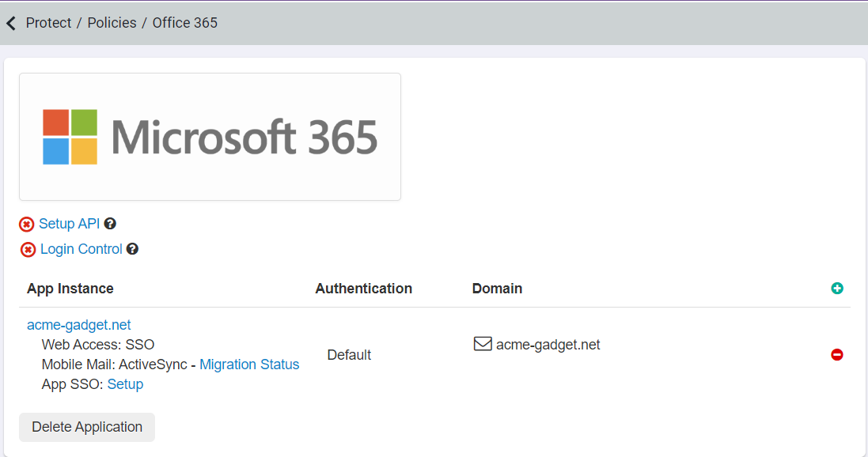Click the Domain column header
The width and height of the screenshot is (868, 457).
(x=497, y=289)
